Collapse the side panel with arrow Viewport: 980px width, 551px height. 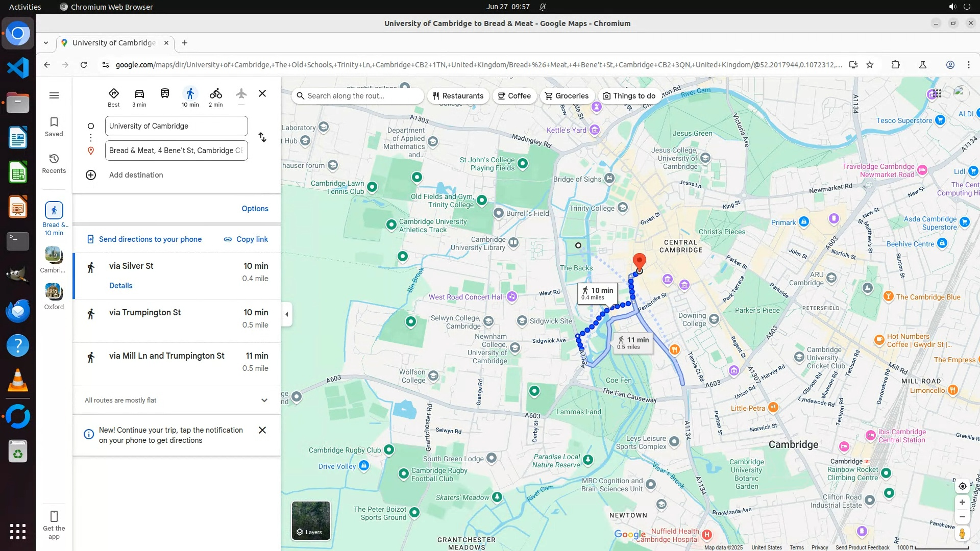coord(287,314)
